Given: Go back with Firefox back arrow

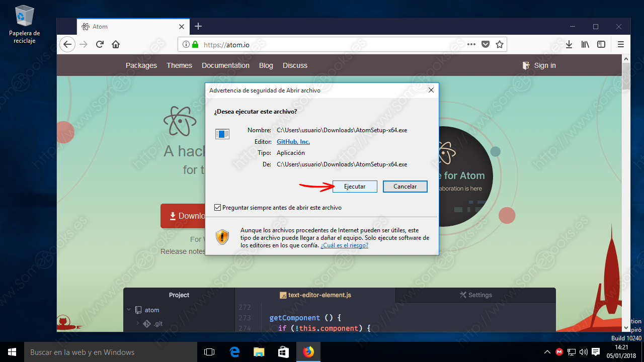Looking at the screenshot, I should [67, 44].
